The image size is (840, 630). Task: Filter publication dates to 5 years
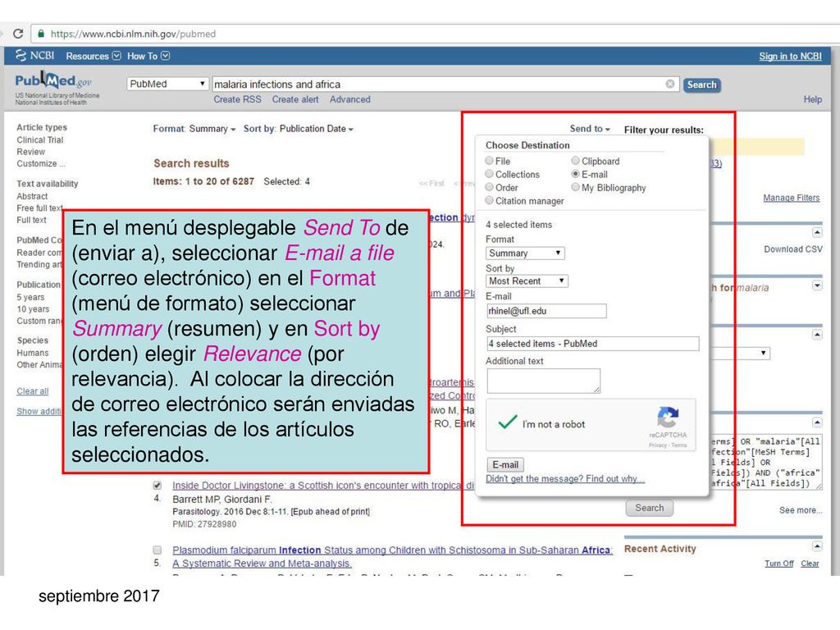30,297
